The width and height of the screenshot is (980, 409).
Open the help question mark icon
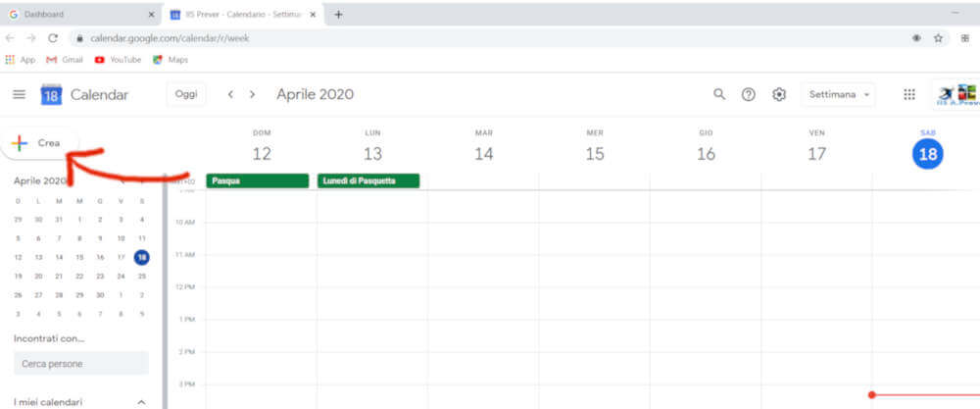[749, 94]
